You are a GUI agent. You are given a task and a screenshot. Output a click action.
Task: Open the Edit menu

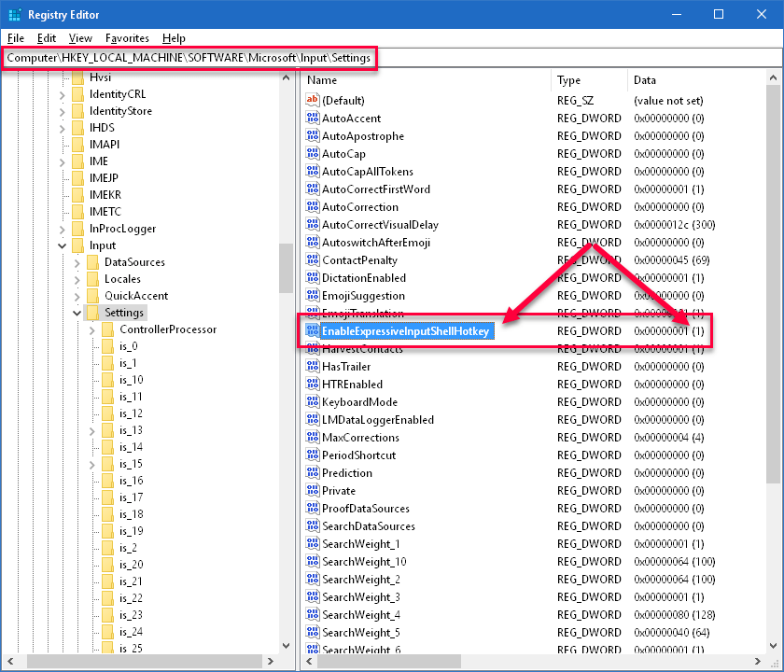[47, 38]
